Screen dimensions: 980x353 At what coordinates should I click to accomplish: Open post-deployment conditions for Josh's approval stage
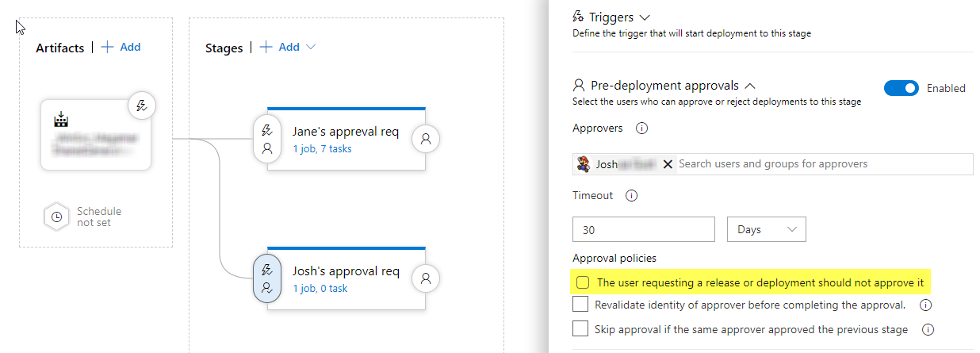pyautogui.click(x=426, y=278)
